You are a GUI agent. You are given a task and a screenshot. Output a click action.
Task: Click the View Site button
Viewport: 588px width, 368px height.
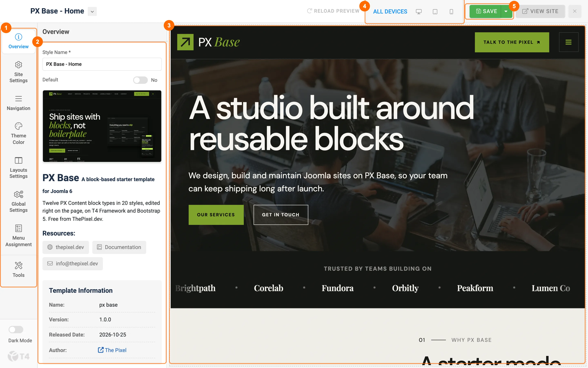pos(540,11)
